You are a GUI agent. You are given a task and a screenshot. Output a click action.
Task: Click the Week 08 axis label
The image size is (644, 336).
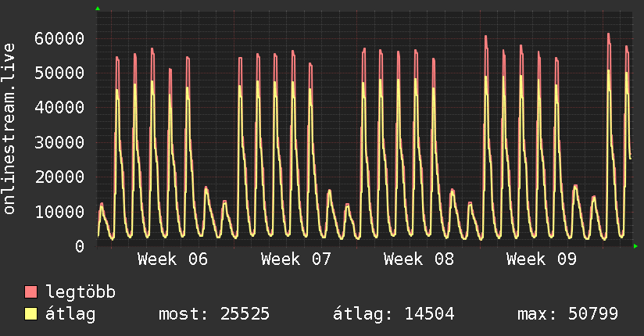(418, 259)
